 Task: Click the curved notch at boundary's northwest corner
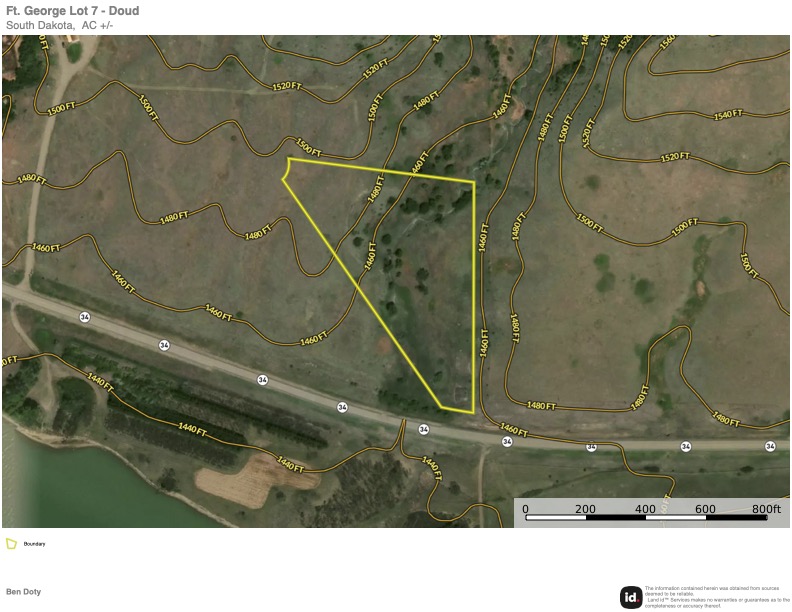(285, 169)
